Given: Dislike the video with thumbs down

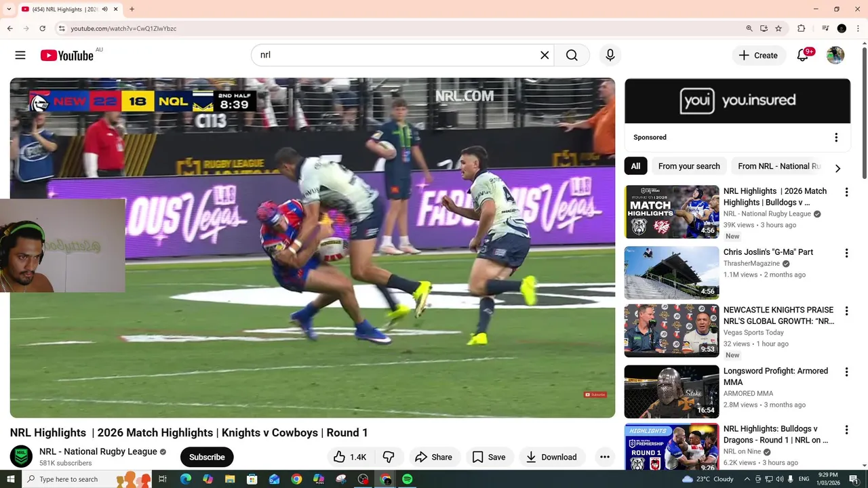Looking at the screenshot, I should pos(389,457).
